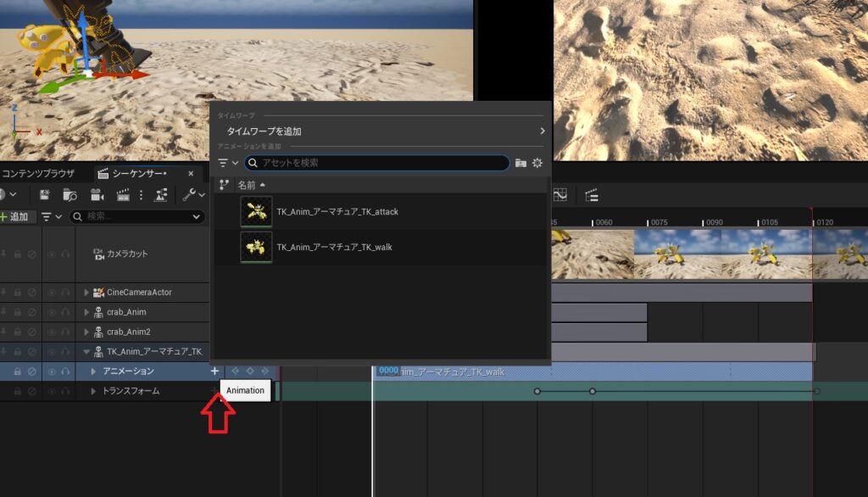The image size is (868, 497).
Task: Select the TK_Anim_アーマチュア_TK_attack animation
Action: click(337, 212)
